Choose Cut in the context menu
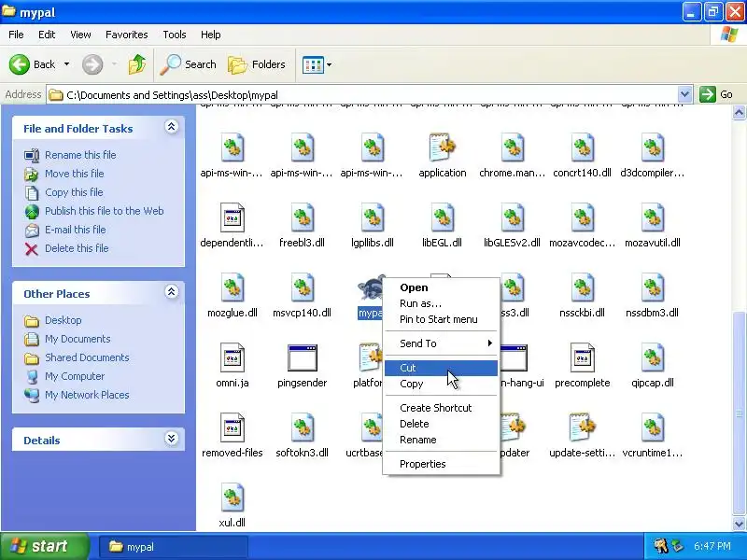Viewport: 747px width, 560px height. [441, 368]
